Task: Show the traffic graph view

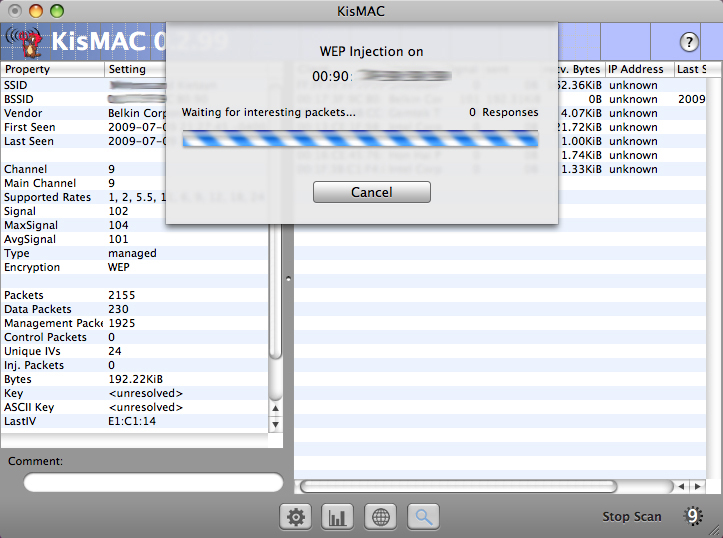Action: tap(338, 517)
